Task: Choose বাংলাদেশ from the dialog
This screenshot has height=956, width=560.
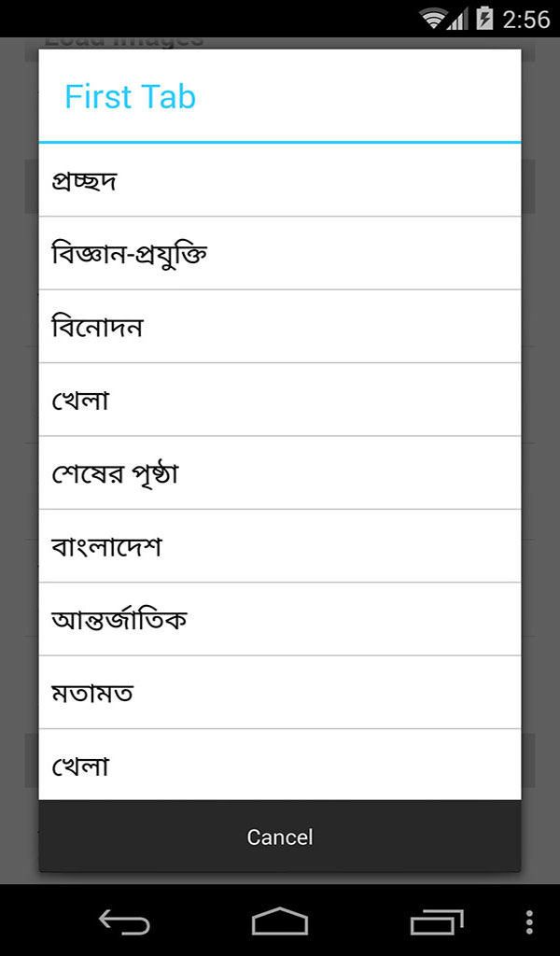Action: coord(279,545)
